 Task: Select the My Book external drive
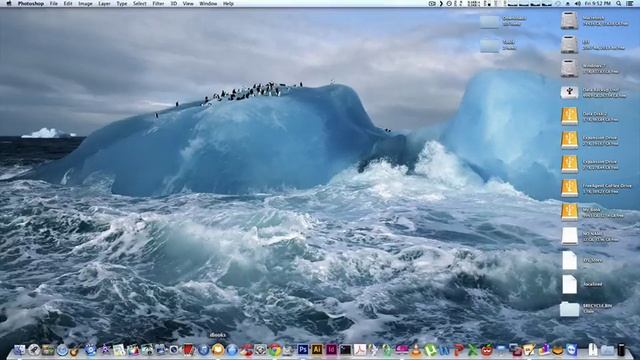pos(569,212)
